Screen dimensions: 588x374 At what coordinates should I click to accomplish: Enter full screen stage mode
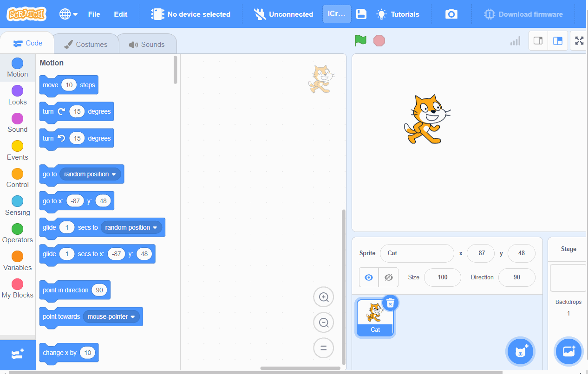579,41
